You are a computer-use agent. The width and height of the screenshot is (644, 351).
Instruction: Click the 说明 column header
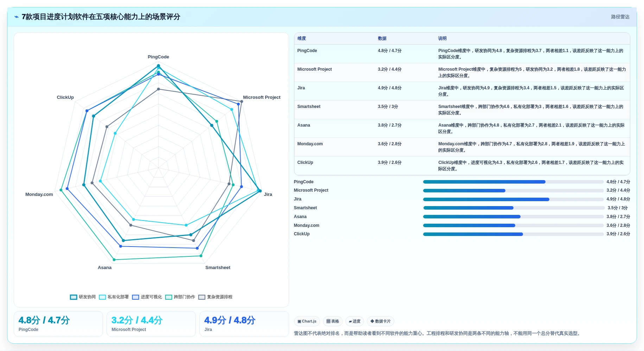pyautogui.click(x=442, y=38)
